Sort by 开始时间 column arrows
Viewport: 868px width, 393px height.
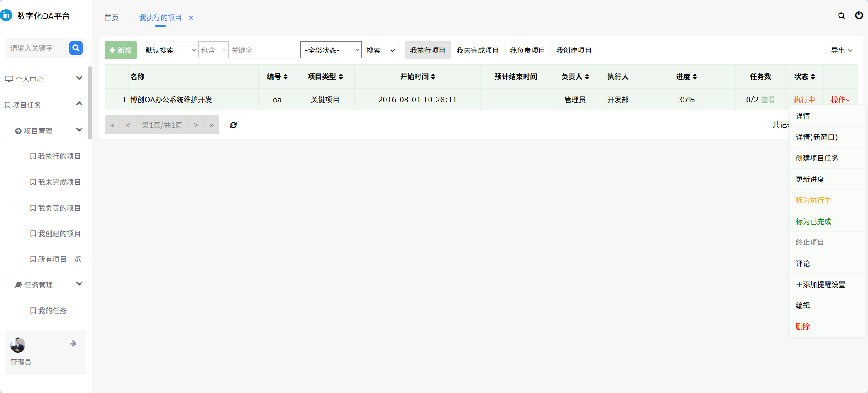click(433, 77)
